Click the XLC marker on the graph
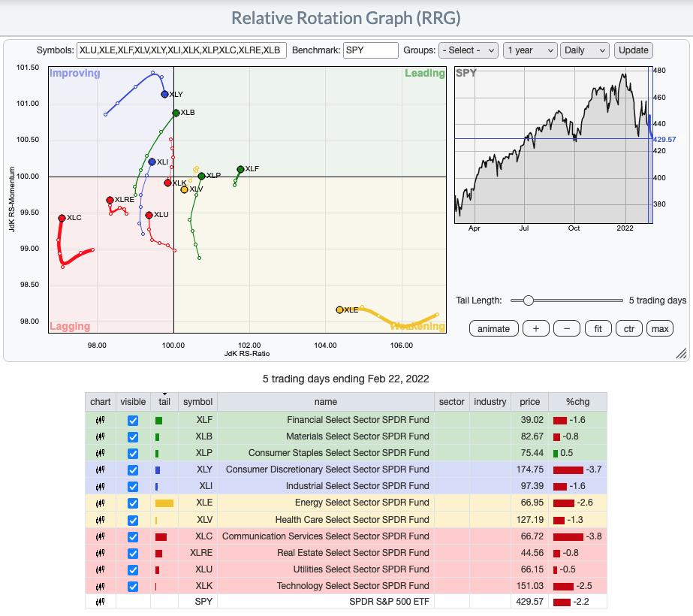 62,218
